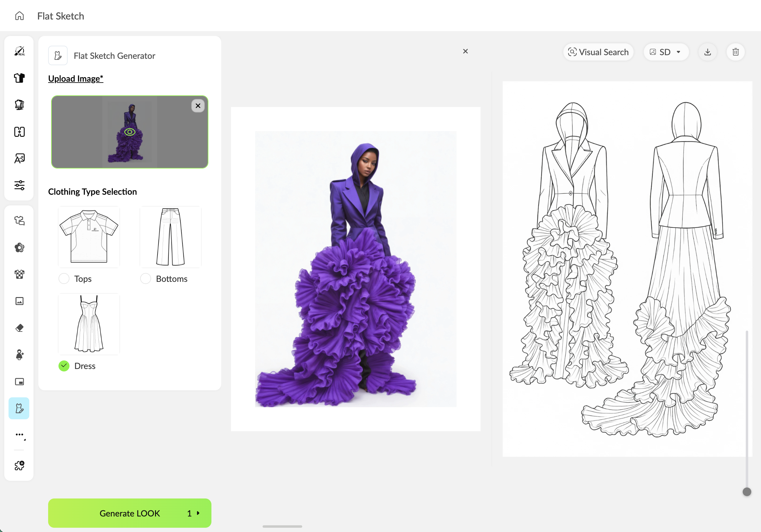Click the color palette icon in sidebar
The width and height of the screenshot is (761, 532).
19,248
